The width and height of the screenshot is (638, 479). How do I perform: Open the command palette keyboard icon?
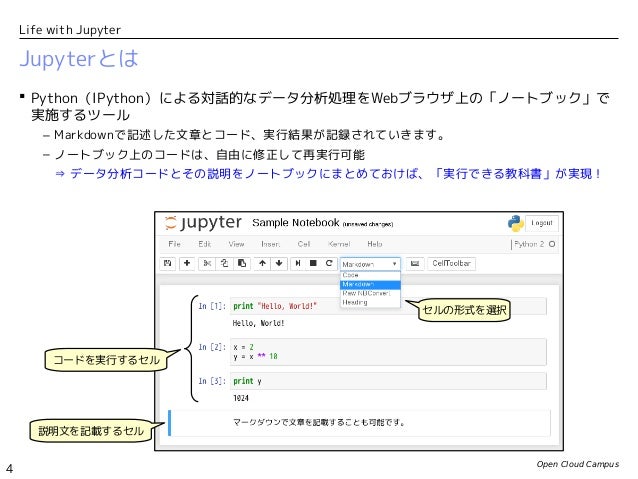pos(415,264)
